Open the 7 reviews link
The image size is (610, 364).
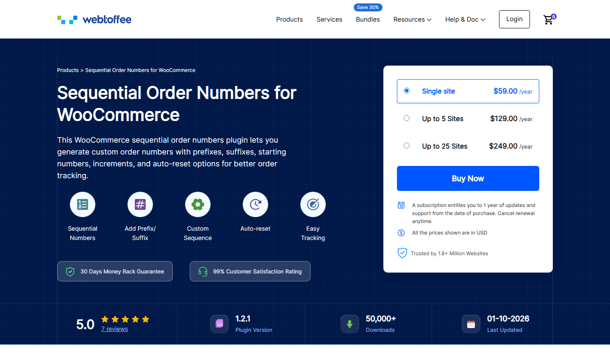(114, 329)
